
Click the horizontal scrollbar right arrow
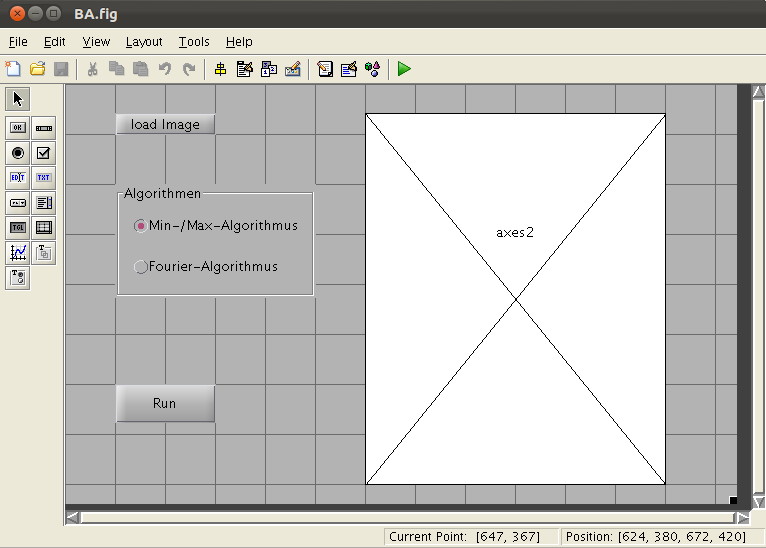pyautogui.click(x=741, y=518)
